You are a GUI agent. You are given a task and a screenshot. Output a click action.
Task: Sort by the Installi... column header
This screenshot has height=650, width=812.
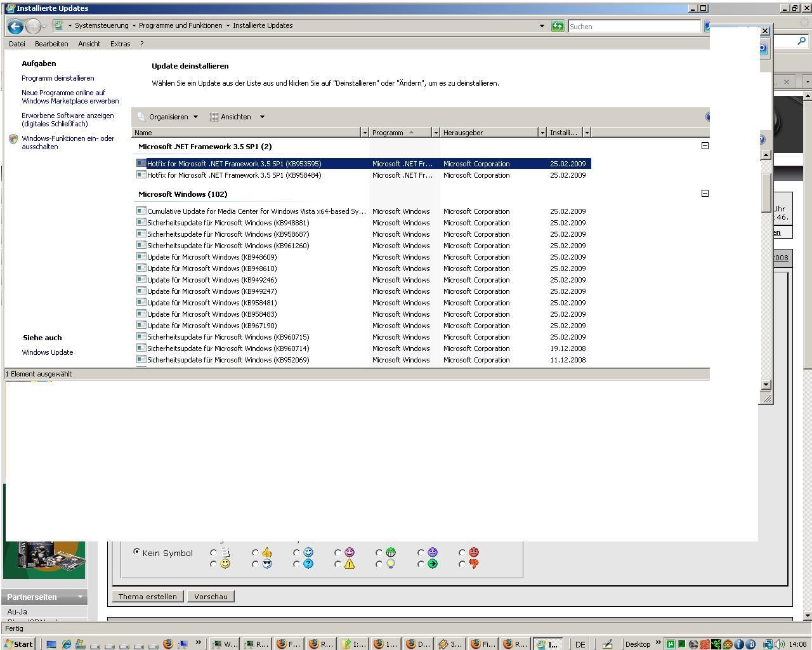point(564,133)
